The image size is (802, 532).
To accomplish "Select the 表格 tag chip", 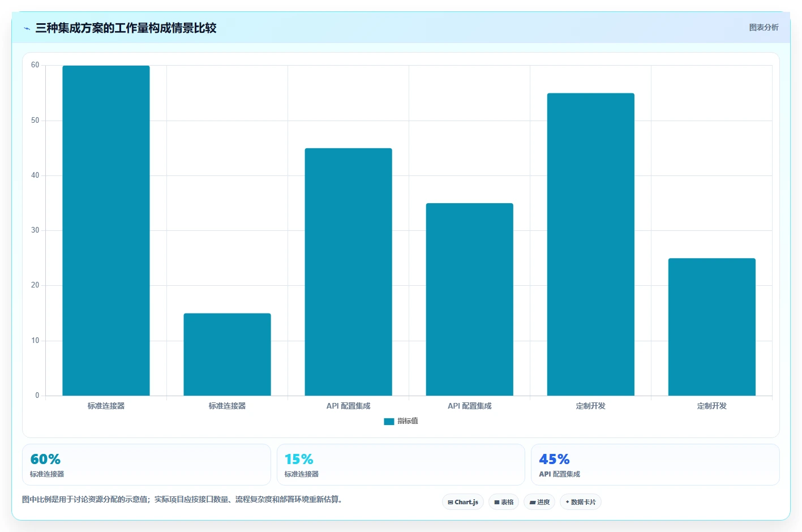I will tap(504, 502).
